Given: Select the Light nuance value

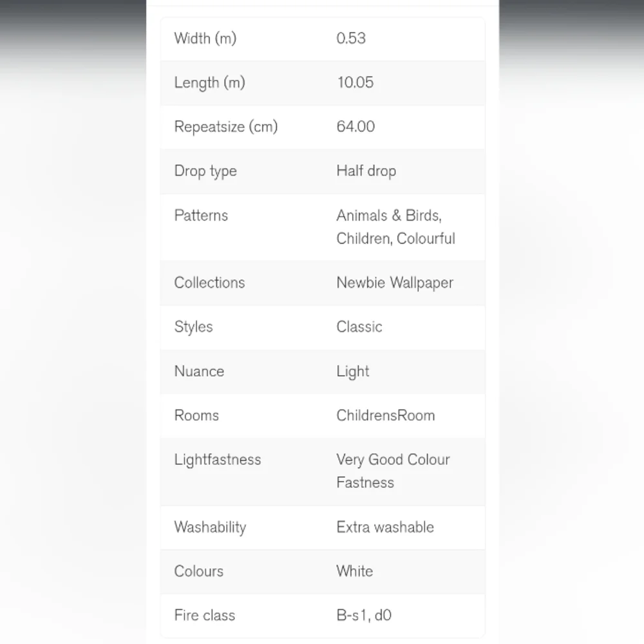Looking at the screenshot, I should point(353,372).
